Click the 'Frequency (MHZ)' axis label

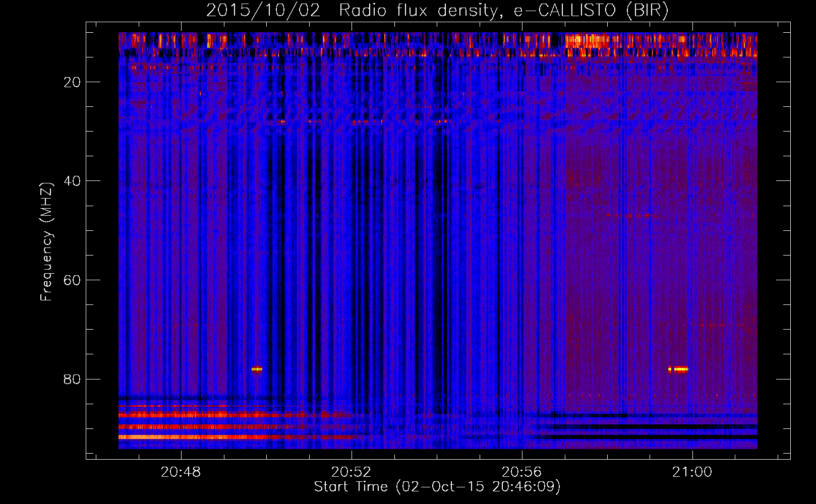(46, 242)
